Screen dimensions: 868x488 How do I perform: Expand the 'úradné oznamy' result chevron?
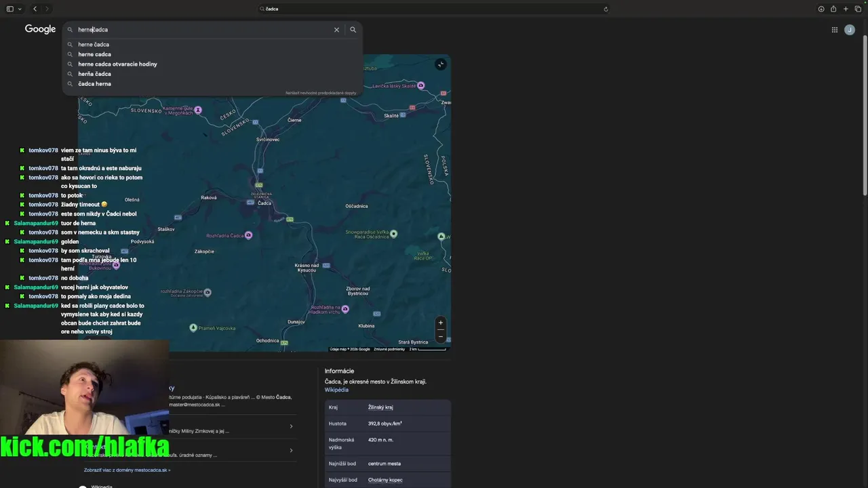[291, 451]
